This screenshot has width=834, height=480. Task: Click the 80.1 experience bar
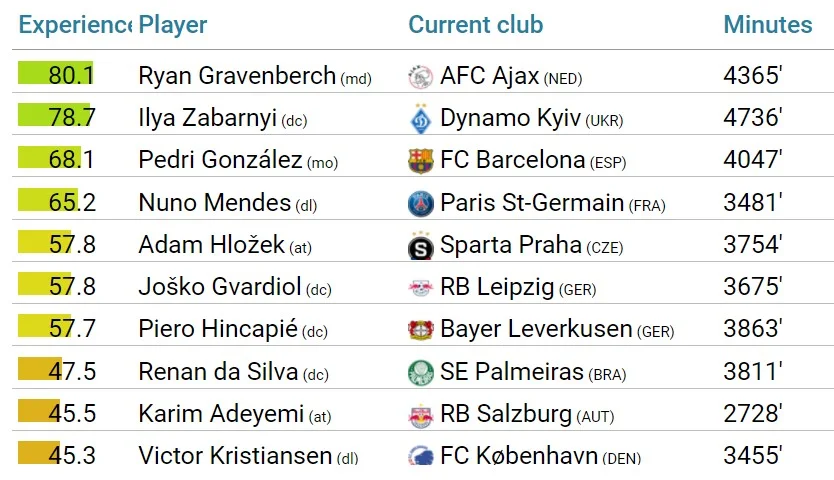click(57, 75)
